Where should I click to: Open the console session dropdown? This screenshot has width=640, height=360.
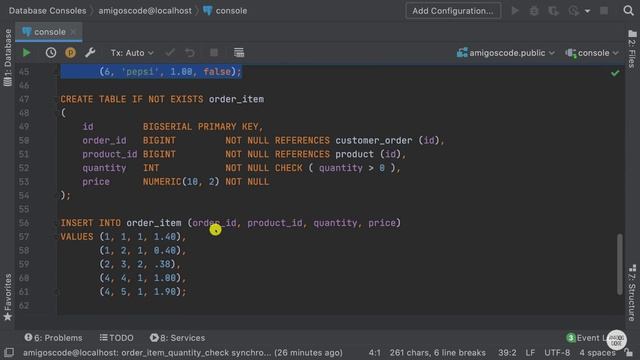pyautogui.click(x=592, y=53)
